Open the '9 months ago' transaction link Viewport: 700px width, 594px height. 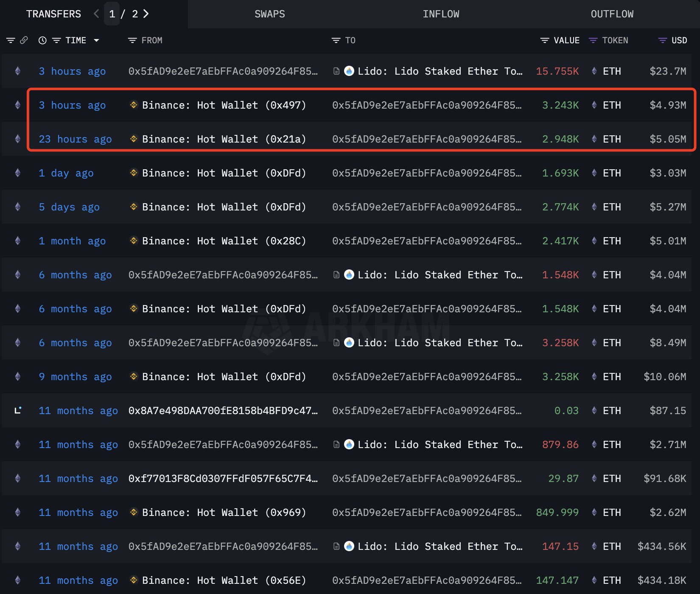tap(75, 377)
